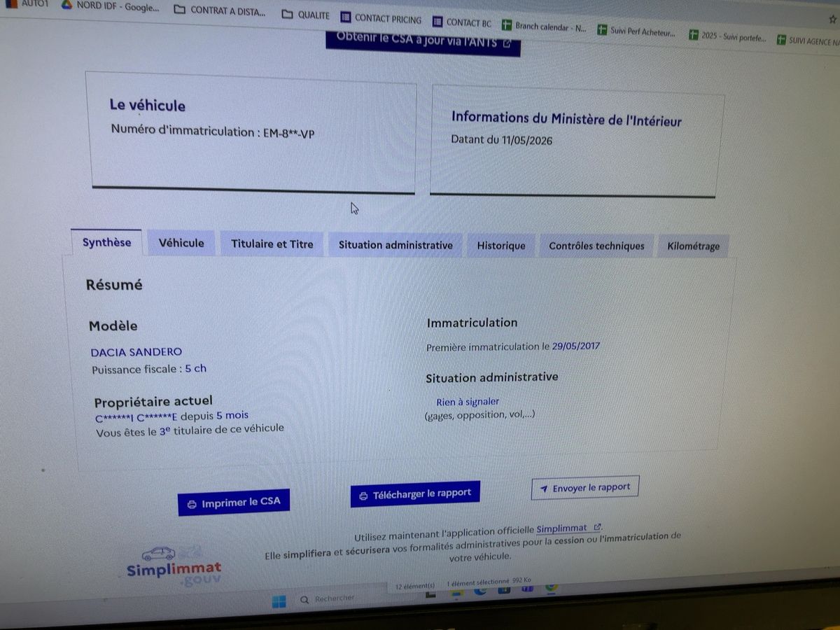Open the Simplimmat application link
The image size is (840, 630).
568,528
